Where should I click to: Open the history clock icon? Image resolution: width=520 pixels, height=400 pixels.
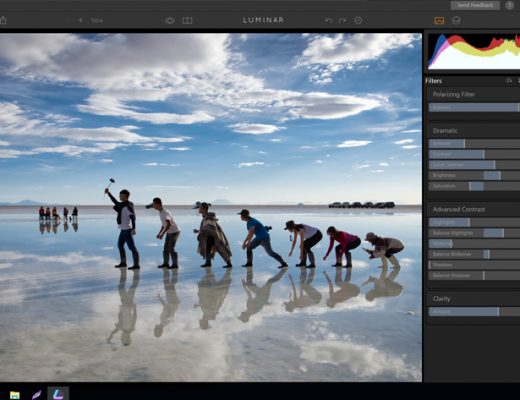pyautogui.click(x=358, y=21)
